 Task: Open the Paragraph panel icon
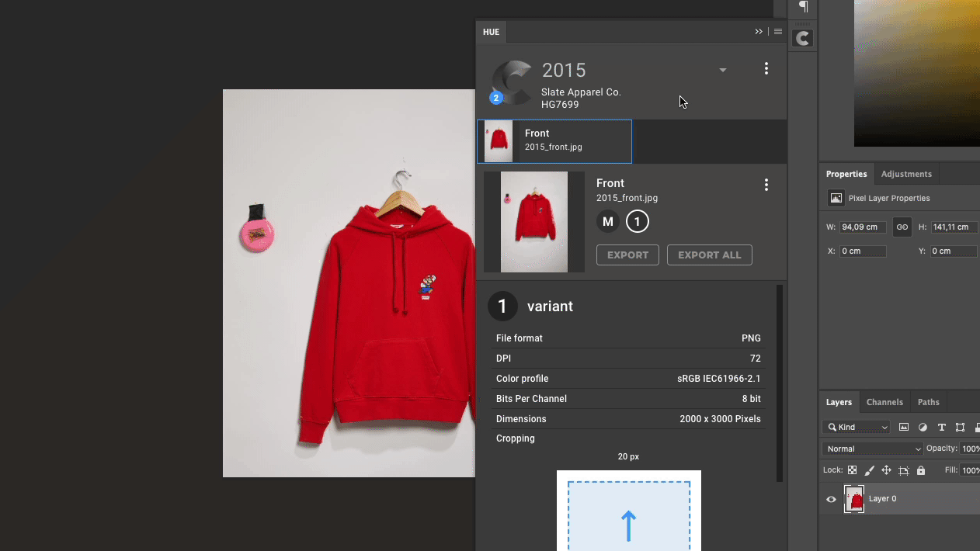pyautogui.click(x=803, y=7)
